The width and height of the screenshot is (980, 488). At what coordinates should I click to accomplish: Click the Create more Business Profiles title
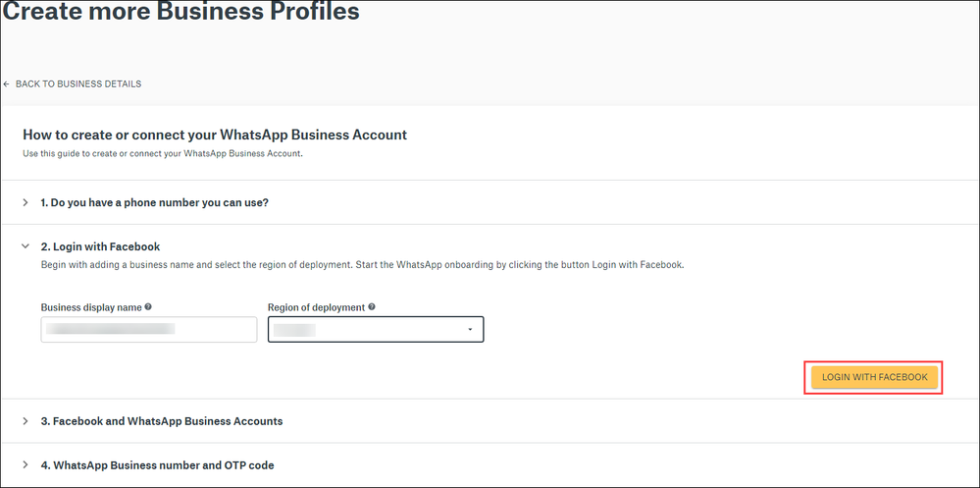tap(181, 11)
